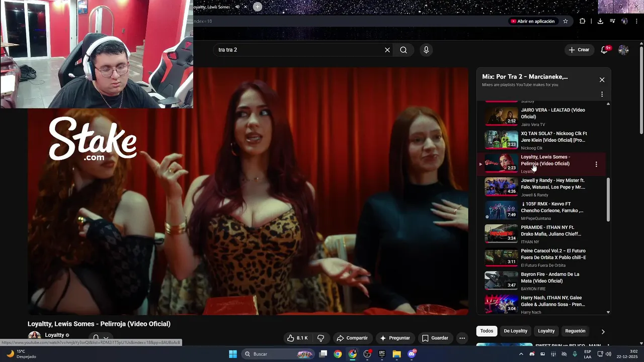Open File Explorer from the taskbar

pos(396,354)
